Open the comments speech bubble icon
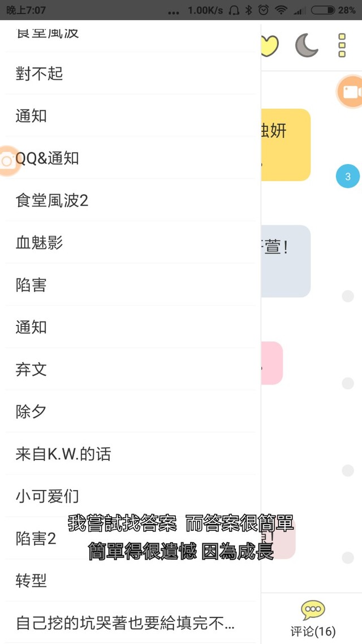The height and width of the screenshot is (644, 362). pos(313,611)
